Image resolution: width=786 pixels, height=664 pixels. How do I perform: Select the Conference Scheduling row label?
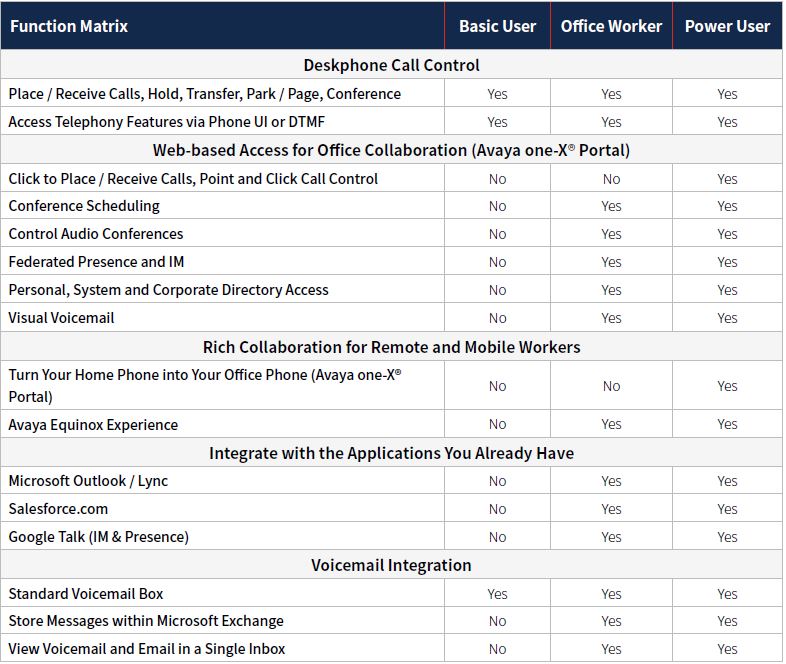click(x=84, y=206)
